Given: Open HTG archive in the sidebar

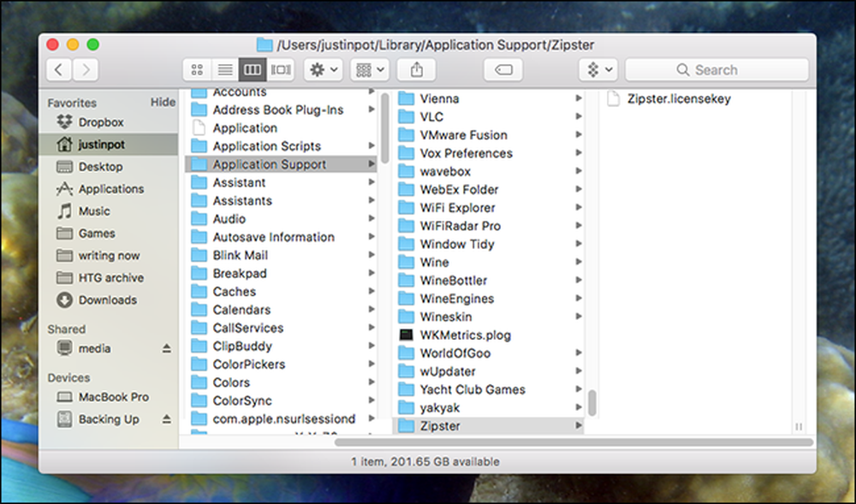Looking at the screenshot, I should click(x=108, y=277).
